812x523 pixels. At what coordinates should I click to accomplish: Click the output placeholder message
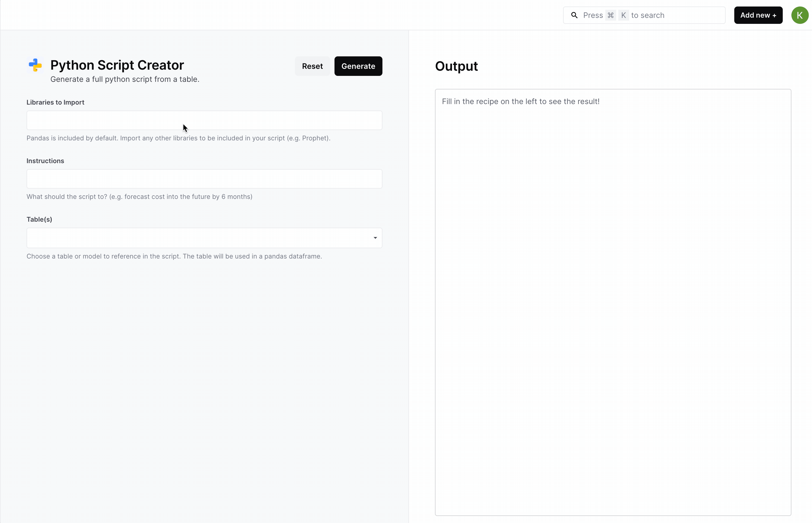click(x=521, y=101)
